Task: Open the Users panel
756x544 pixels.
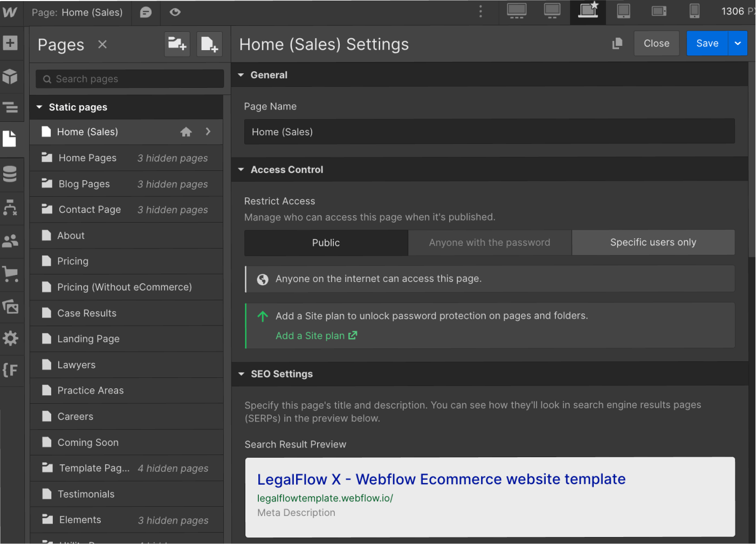Action: coord(11,240)
